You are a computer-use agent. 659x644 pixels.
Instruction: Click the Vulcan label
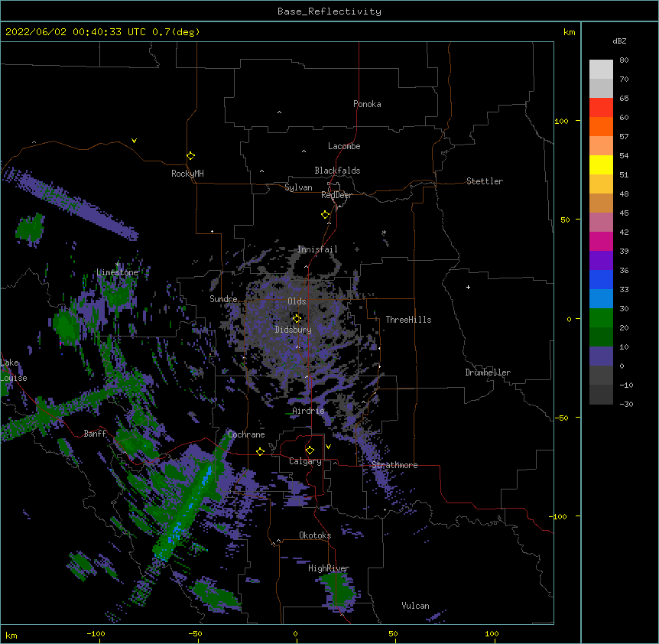pos(415,606)
